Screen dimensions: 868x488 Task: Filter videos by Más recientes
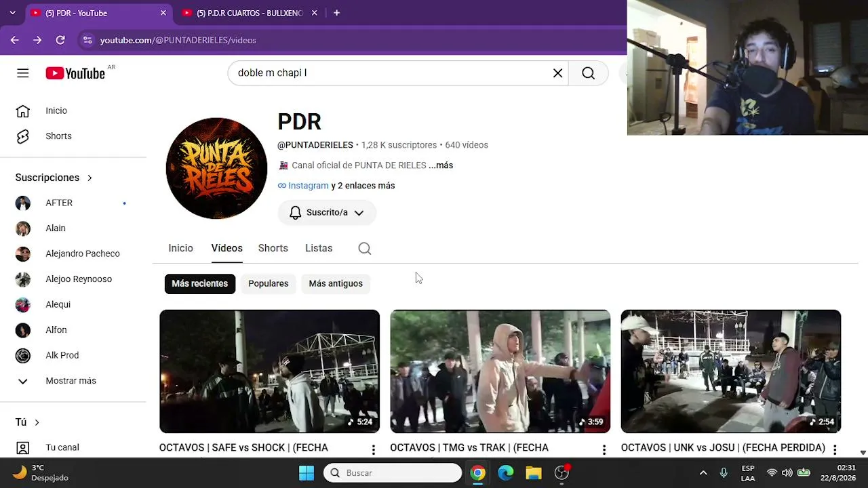[x=200, y=283]
